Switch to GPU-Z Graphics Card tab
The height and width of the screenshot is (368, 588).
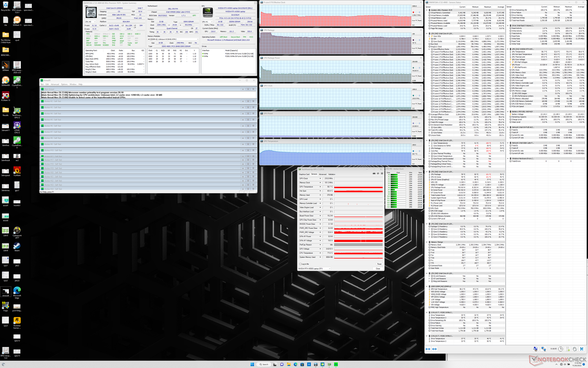304,174
